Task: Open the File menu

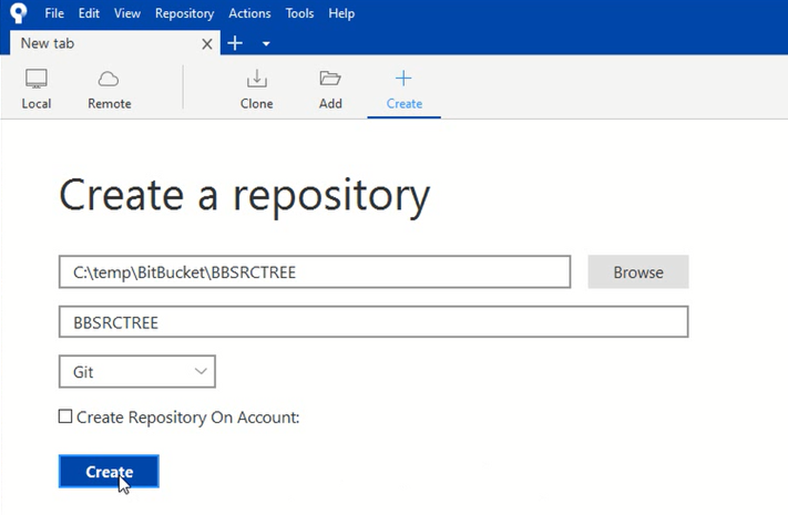Action: (x=54, y=14)
